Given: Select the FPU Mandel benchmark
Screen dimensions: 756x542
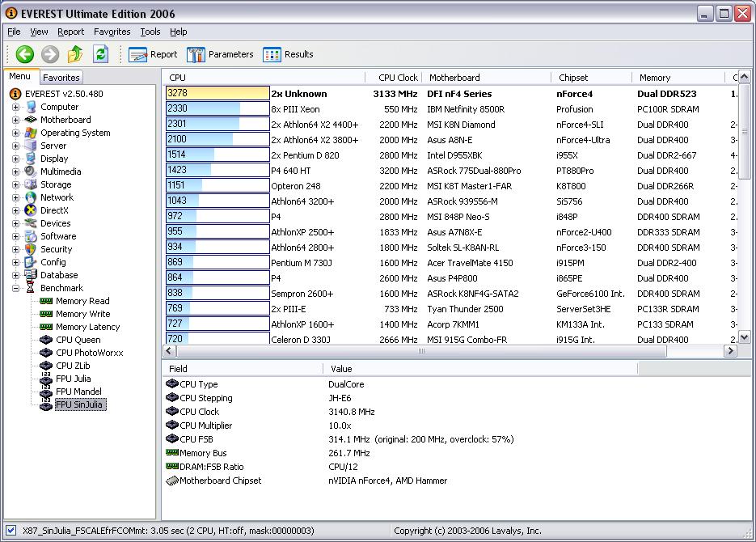Looking at the screenshot, I should tap(78, 392).
